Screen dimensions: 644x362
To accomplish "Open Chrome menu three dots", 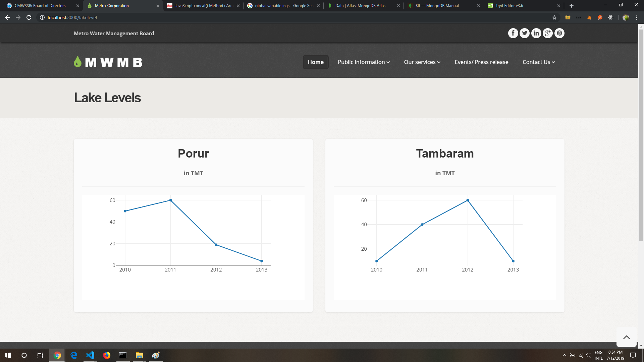I will 637,17.
